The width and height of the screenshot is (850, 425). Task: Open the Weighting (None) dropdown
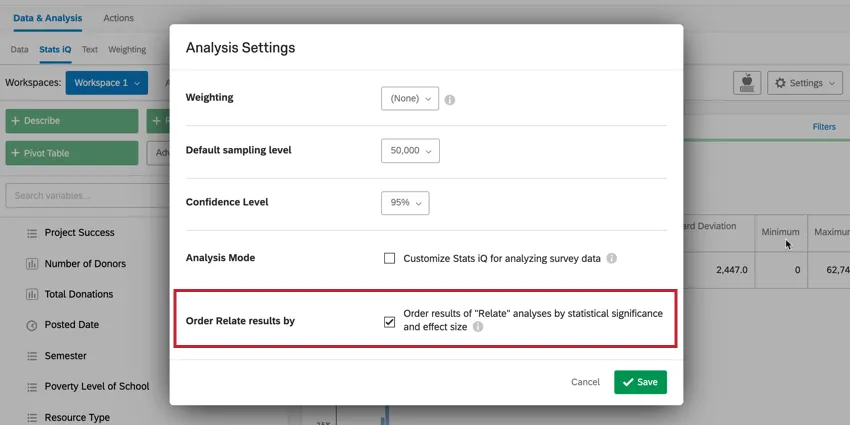click(x=410, y=98)
